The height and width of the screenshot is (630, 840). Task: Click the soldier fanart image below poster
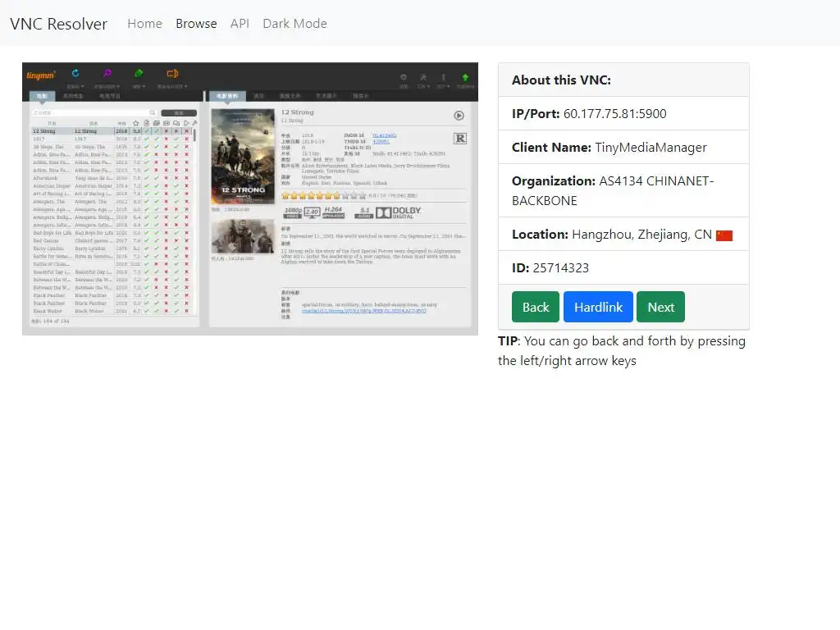(x=243, y=237)
